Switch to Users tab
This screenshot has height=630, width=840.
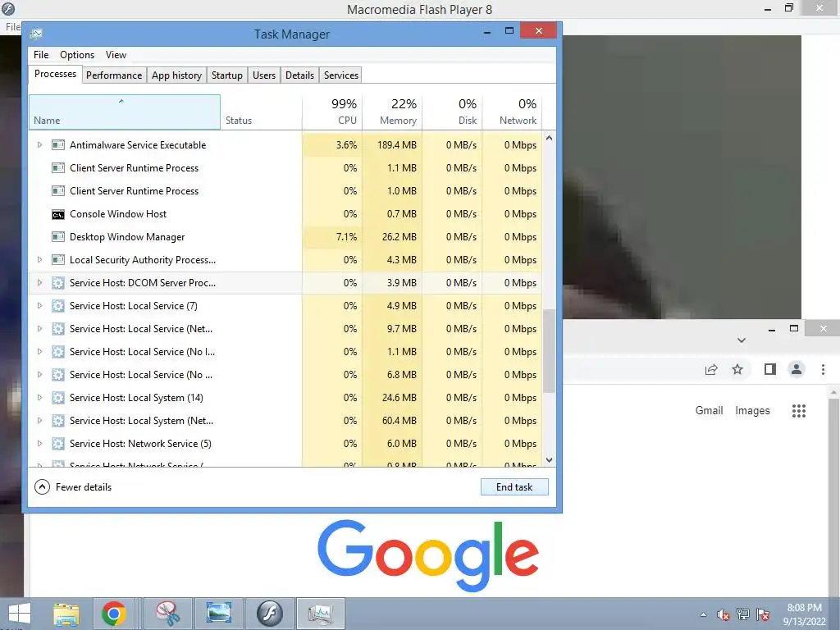point(264,75)
